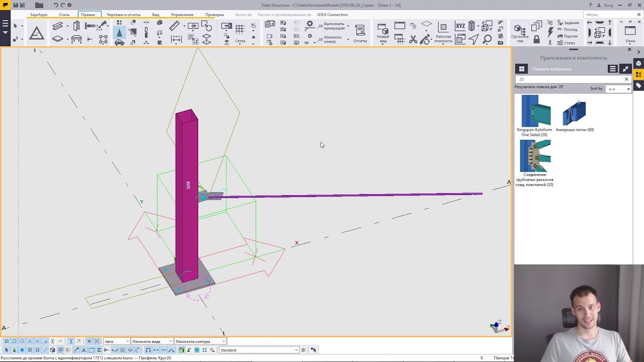Select the steel column tool
Viewport: 644px width, 362px height.
click(76, 26)
